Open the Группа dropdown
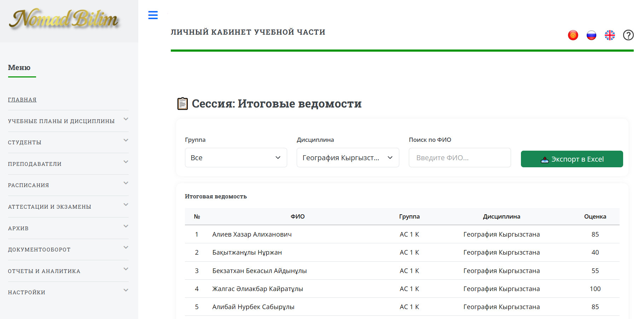Viewport: 644px width, 319px height. [236, 158]
